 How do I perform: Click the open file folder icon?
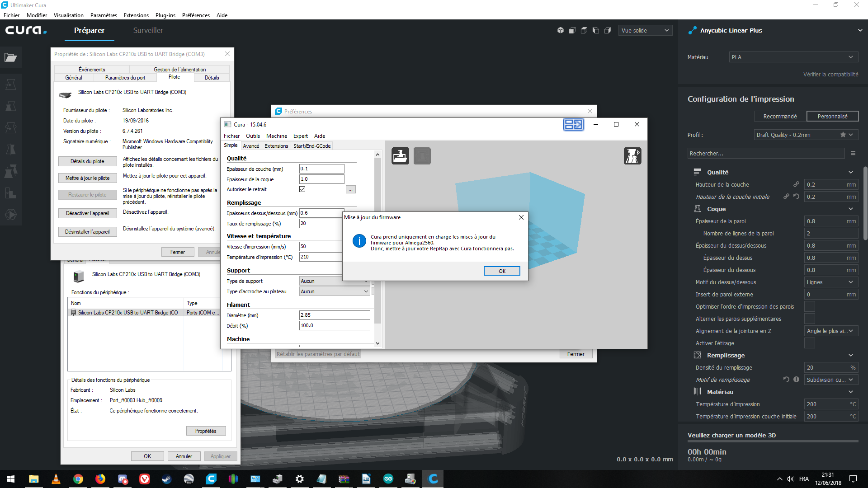(x=10, y=57)
